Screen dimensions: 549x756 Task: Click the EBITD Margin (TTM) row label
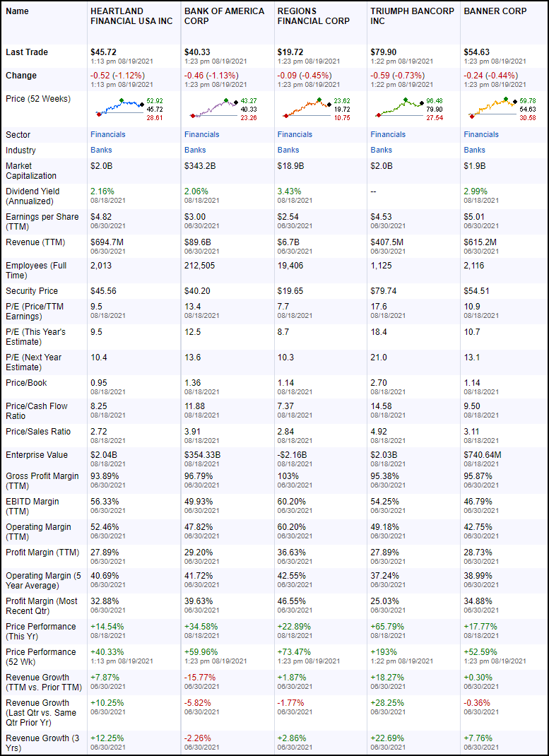tap(33, 507)
